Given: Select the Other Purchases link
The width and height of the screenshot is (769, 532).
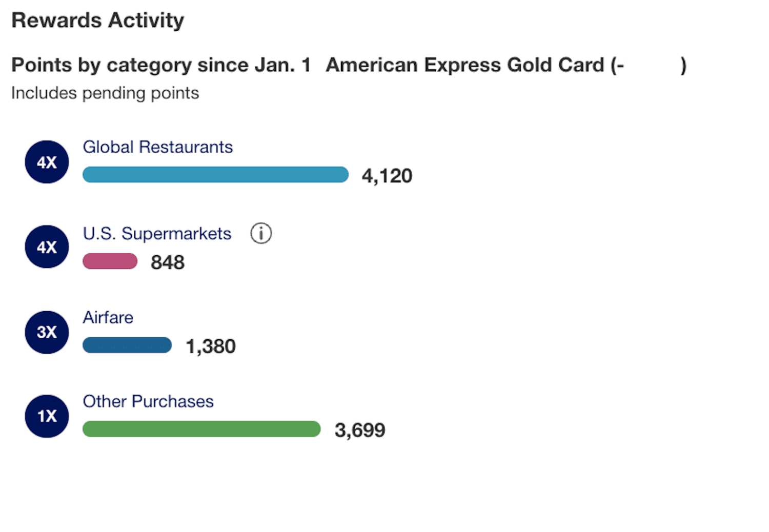Looking at the screenshot, I should point(148,401).
